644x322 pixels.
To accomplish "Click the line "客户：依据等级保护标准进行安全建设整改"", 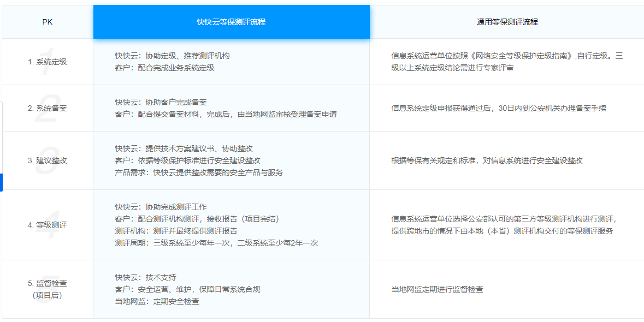I will [188, 160].
